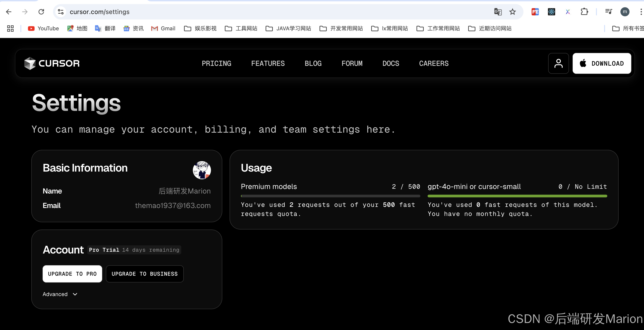Click UPGRADE TO PRO button
644x330 pixels.
72,274
